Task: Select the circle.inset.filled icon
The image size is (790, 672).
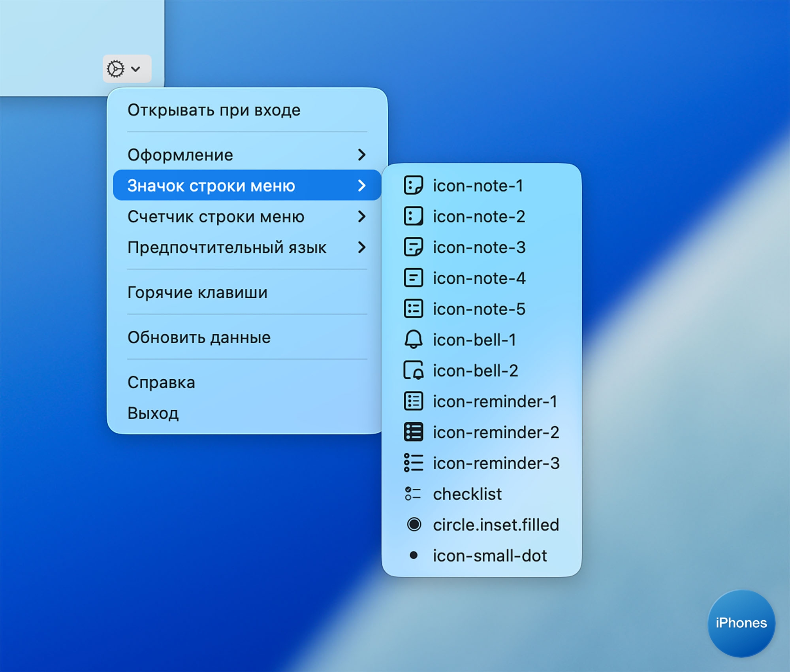Action: point(495,525)
